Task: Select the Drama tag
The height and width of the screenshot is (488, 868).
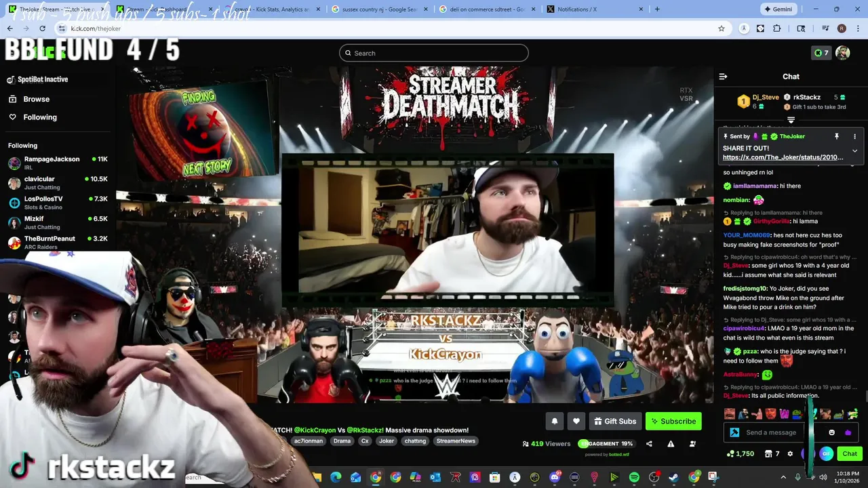Action: [342, 441]
